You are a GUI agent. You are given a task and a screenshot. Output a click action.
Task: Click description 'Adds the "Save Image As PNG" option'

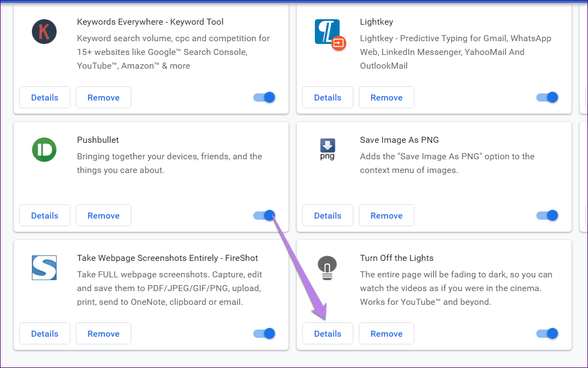coord(447,163)
